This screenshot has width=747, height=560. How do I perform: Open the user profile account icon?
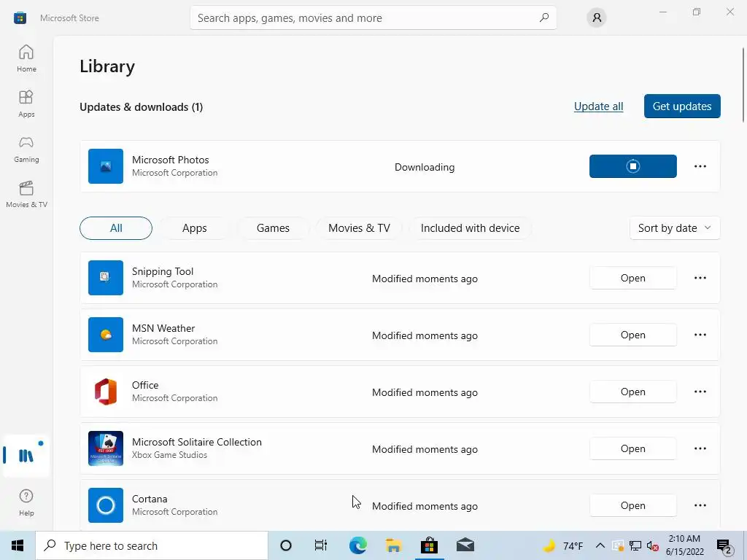(597, 18)
